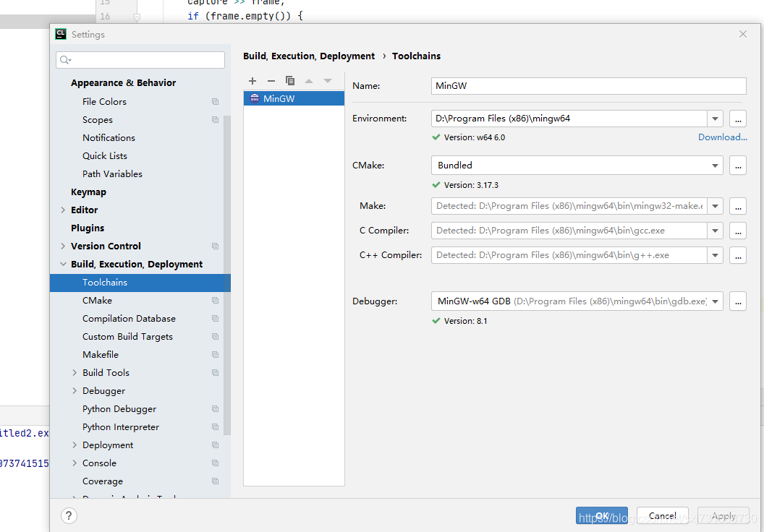Copy the selected toolchain

[x=290, y=81]
